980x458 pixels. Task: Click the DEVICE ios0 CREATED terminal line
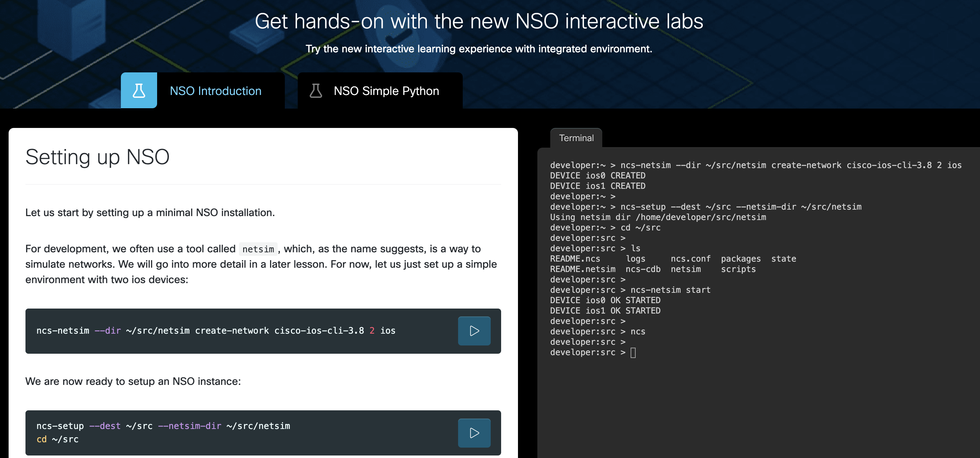597,175
